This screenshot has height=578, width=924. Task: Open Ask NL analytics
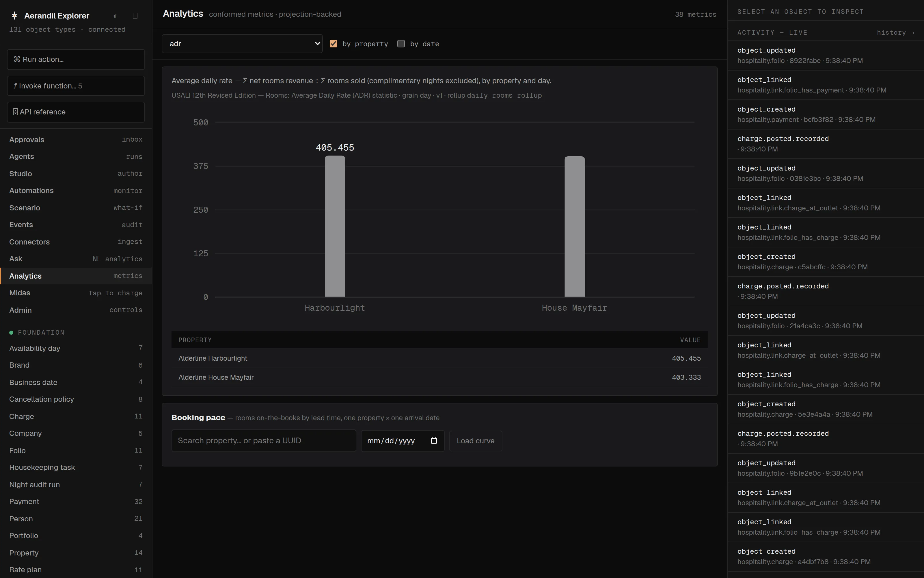[76, 259]
